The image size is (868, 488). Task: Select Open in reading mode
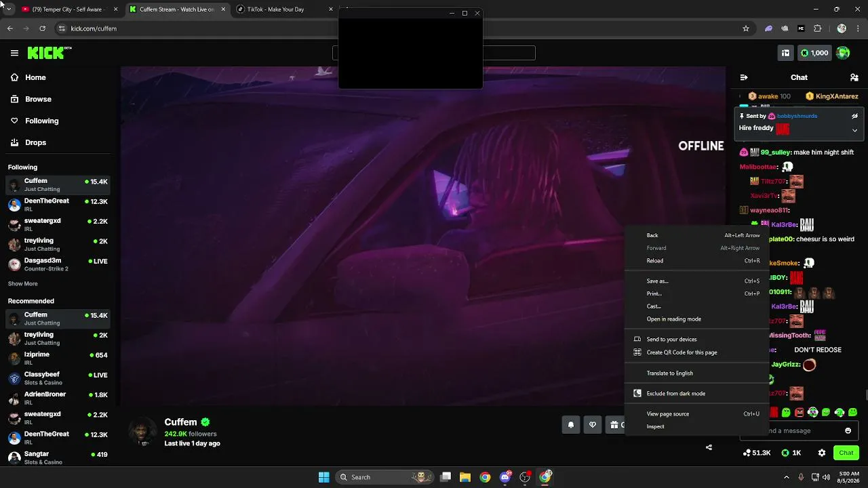696,319
